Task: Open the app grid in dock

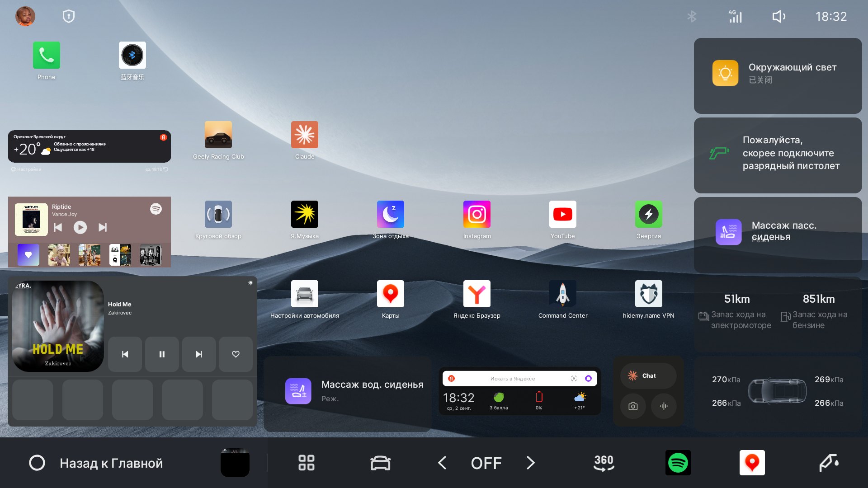Action: [x=307, y=463]
